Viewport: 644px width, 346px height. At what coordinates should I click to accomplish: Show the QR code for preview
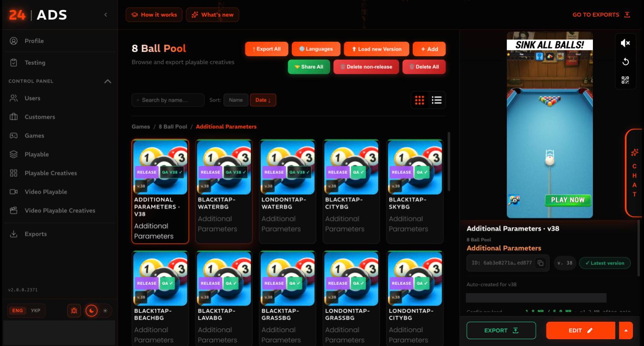pyautogui.click(x=625, y=80)
